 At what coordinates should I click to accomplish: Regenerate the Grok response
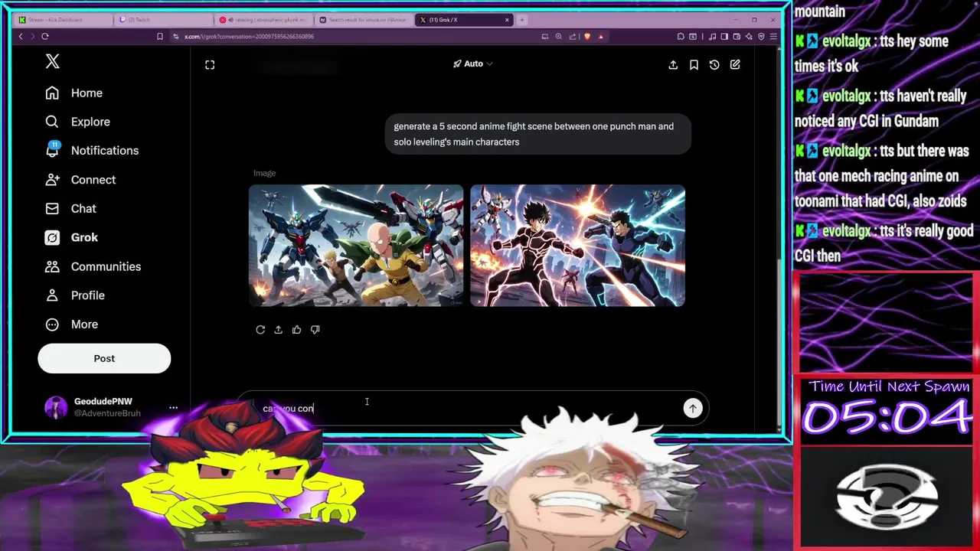260,330
